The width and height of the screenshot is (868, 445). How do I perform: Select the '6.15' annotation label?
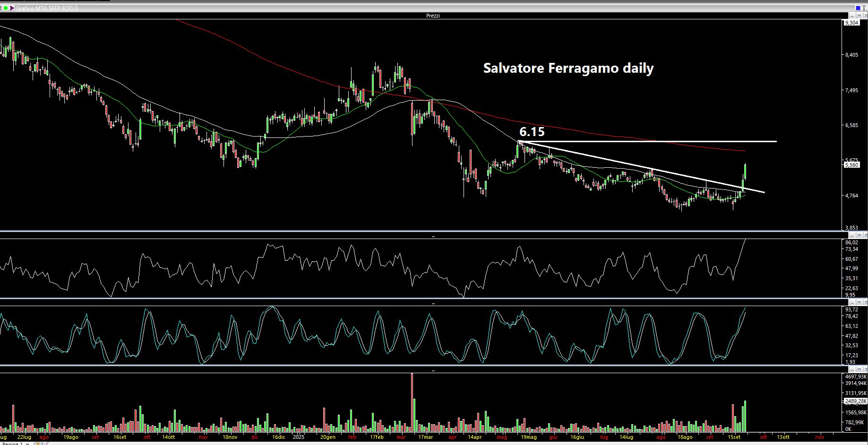click(x=532, y=131)
